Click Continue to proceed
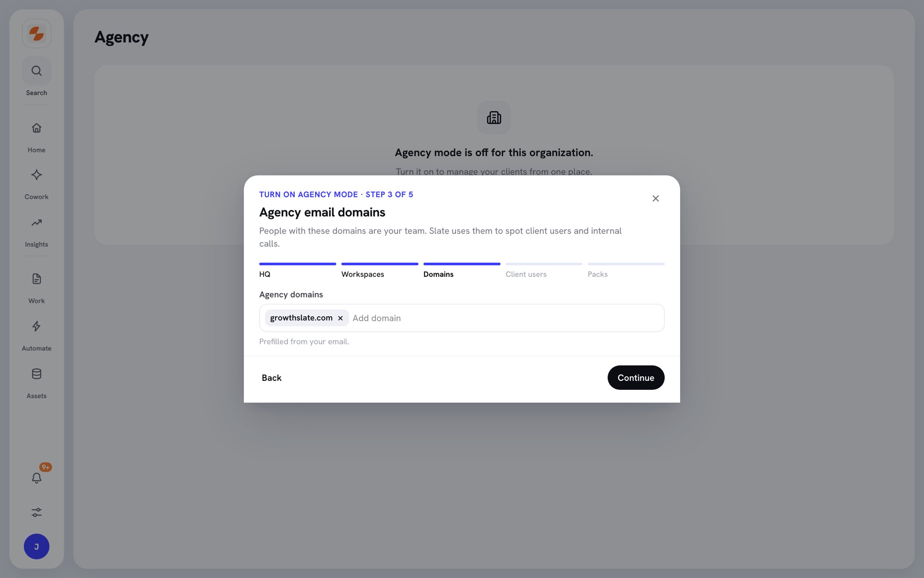This screenshot has height=578, width=924. click(x=636, y=378)
